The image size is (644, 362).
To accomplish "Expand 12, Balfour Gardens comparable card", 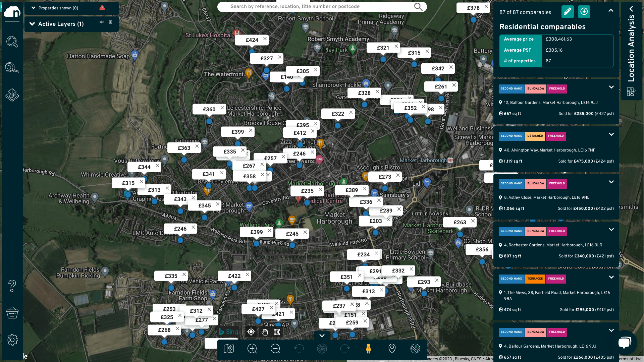I will click(611, 87).
